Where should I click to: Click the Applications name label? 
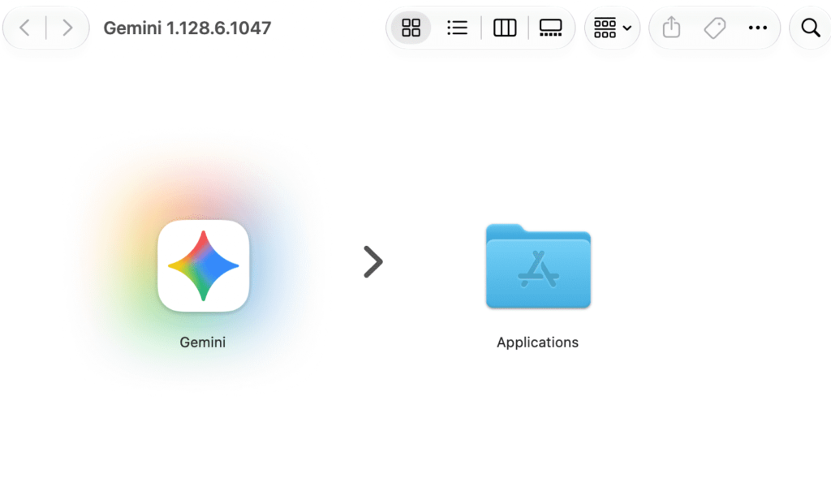tap(537, 342)
